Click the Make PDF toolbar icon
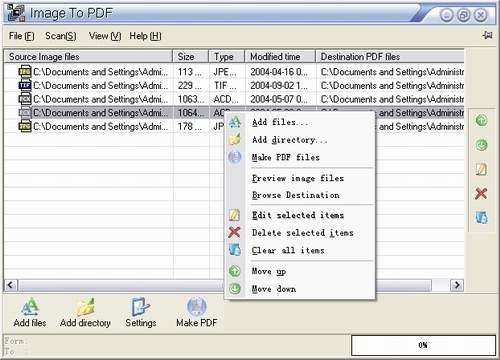This screenshot has width=500, height=360. [x=197, y=306]
